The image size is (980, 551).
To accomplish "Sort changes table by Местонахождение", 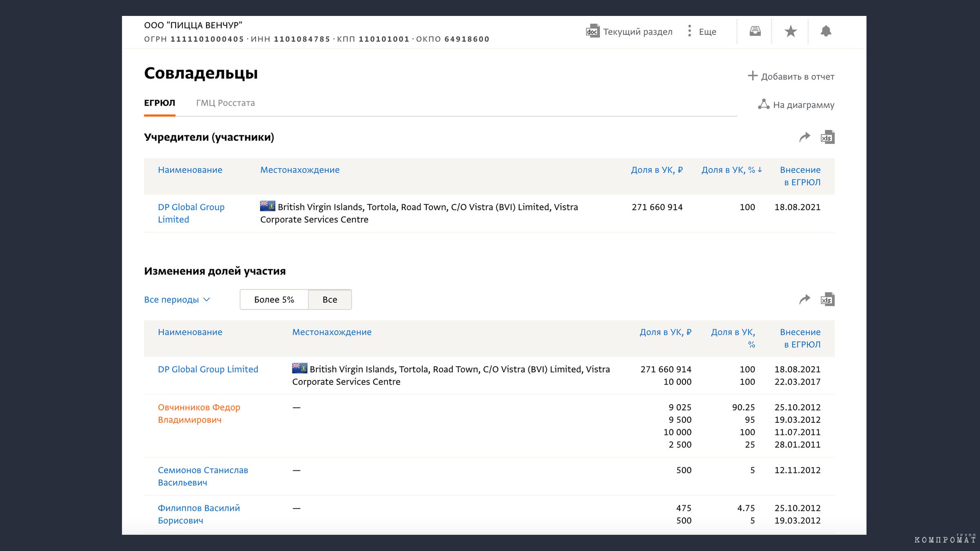I will coord(332,332).
